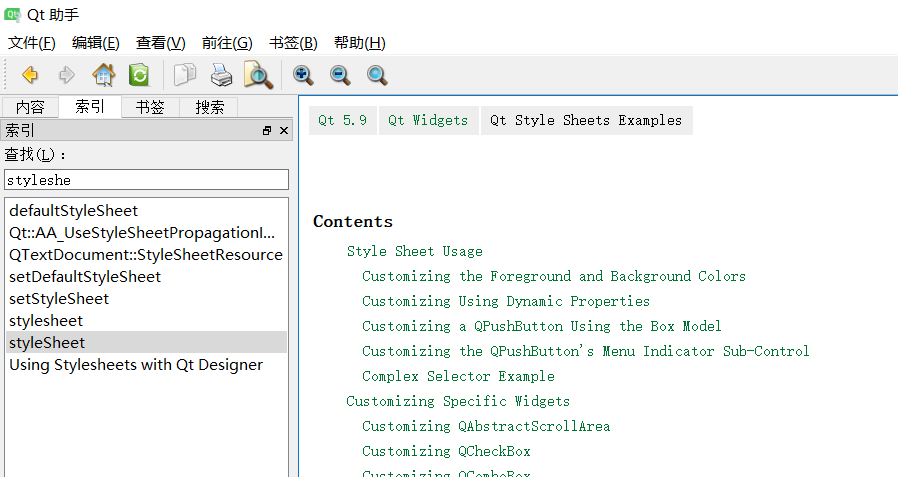
Task: Open the 文件(F) menu
Action: pyautogui.click(x=31, y=43)
